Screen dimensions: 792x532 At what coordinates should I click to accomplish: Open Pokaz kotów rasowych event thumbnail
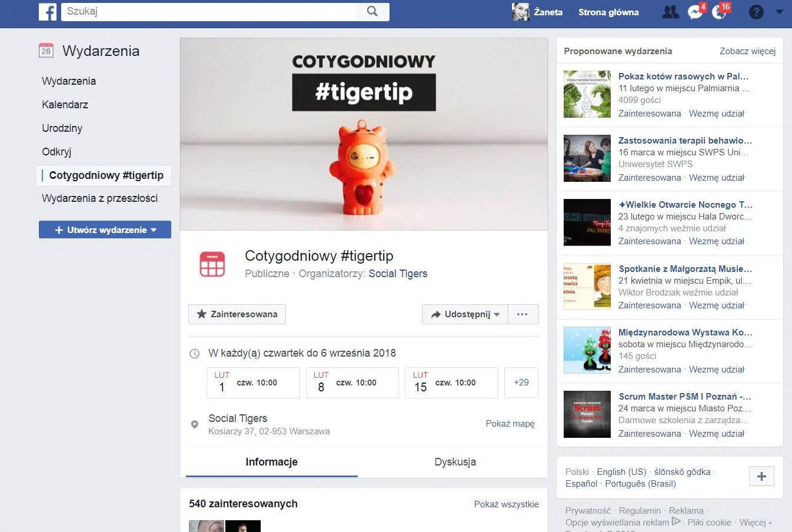coord(587,94)
